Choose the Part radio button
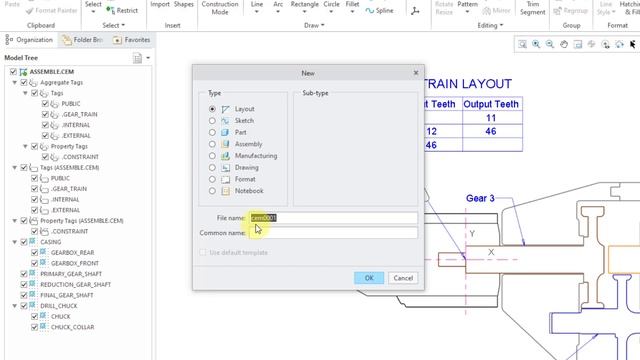The width and height of the screenshot is (640, 360). click(x=212, y=132)
